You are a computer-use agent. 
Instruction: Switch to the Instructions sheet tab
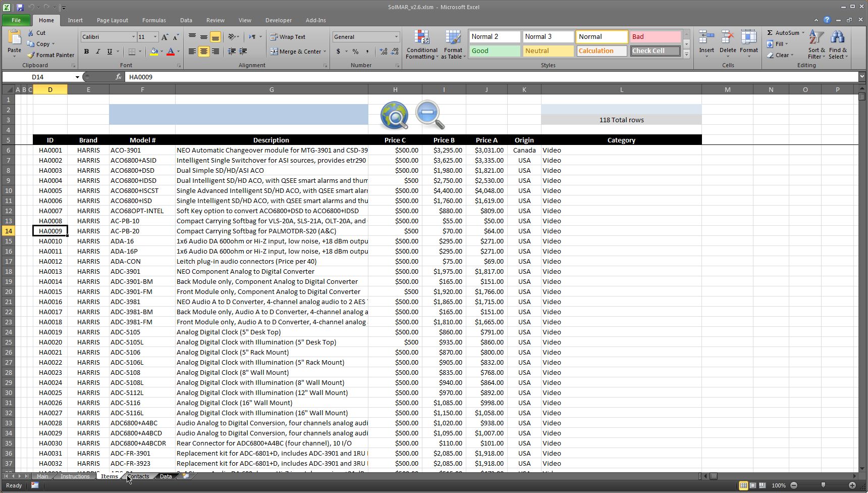(x=75, y=476)
